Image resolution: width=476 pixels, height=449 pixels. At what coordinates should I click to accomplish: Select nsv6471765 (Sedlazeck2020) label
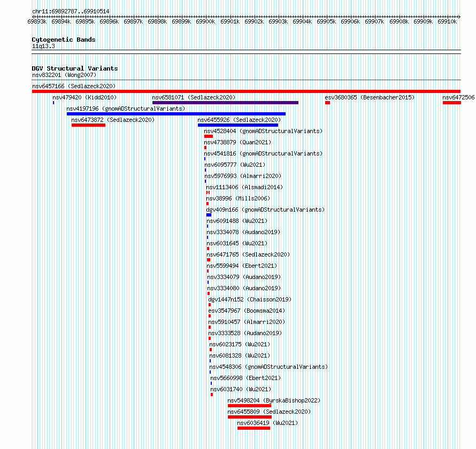248,254
